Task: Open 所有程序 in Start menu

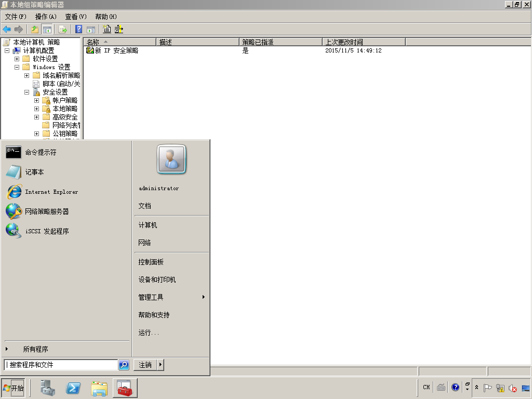Action: click(67, 349)
